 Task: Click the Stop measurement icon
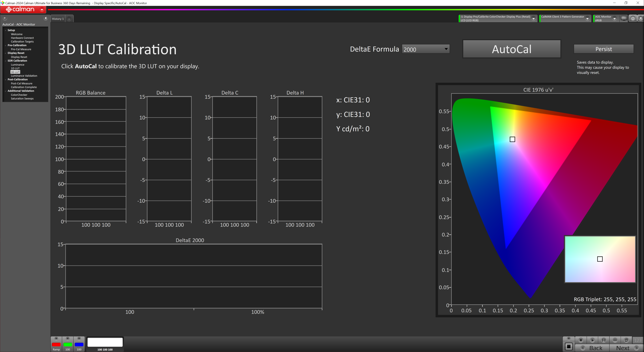pyautogui.click(x=581, y=340)
